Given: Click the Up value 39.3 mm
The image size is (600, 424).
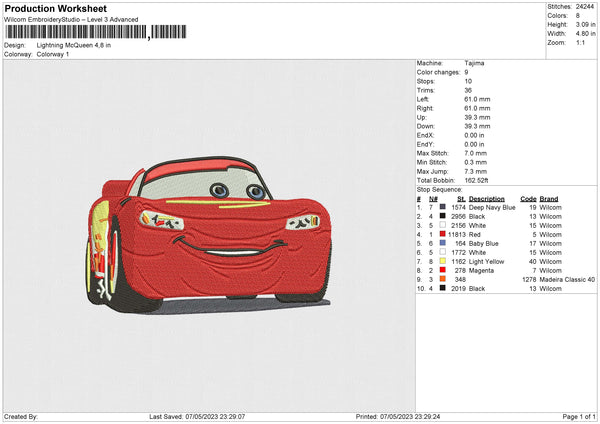Looking at the screenshot, I should pos(477,117).
